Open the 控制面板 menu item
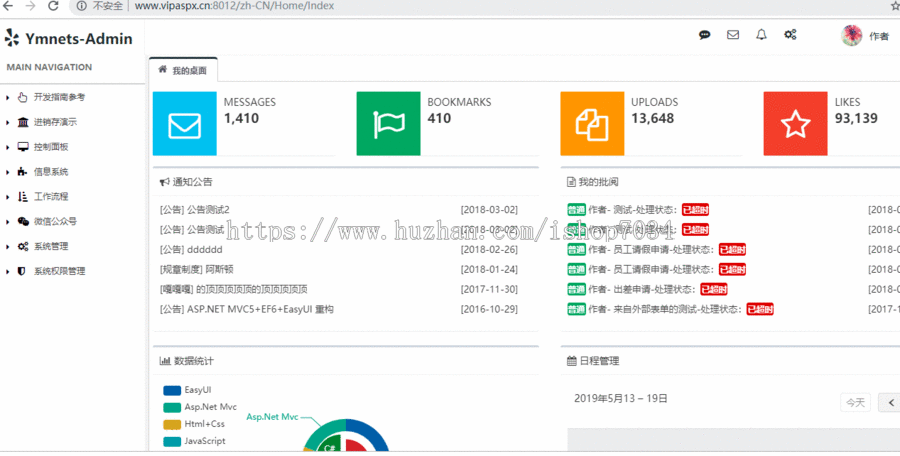This screenshot has width=900, height=456. (51, 147)
